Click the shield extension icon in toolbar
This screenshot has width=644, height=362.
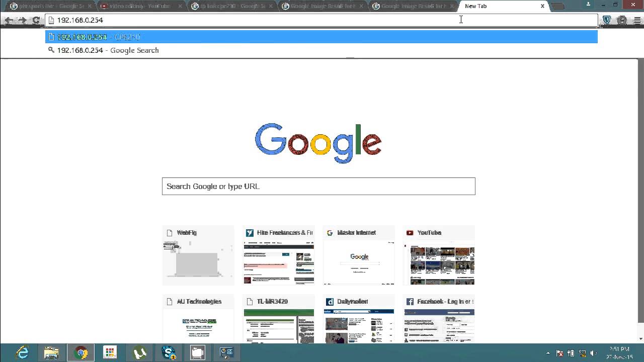click(607, 20)
